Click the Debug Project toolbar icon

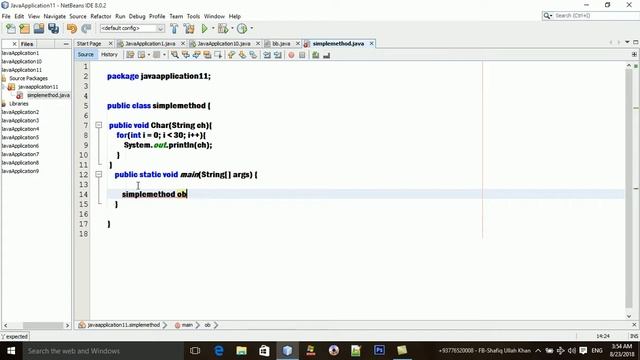tap(223, 29)
